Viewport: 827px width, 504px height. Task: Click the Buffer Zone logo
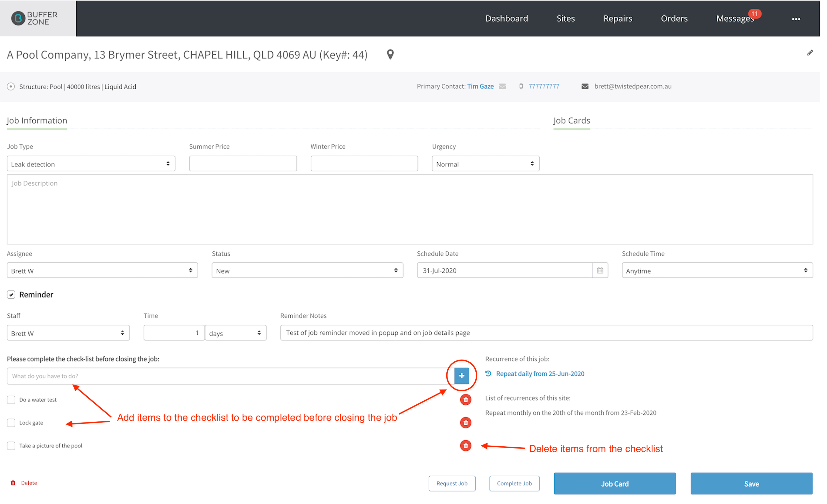pyautogui.click(x=34, y=18)
